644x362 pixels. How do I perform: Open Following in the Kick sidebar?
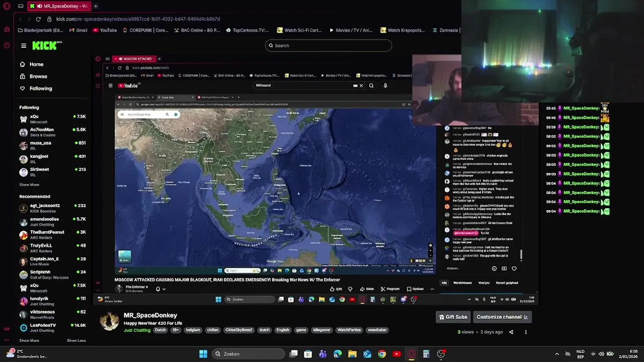[x=35, y=88]
